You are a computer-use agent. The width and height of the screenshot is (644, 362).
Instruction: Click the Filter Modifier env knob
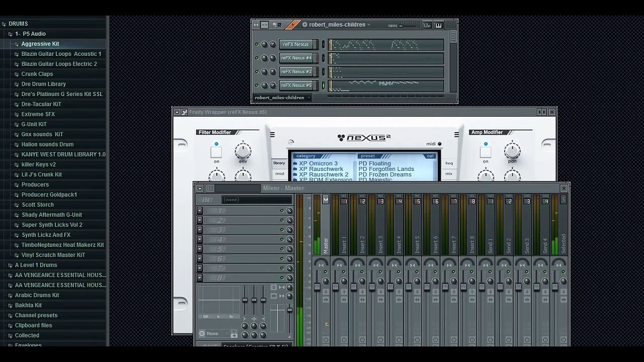[x=243, y=150]
